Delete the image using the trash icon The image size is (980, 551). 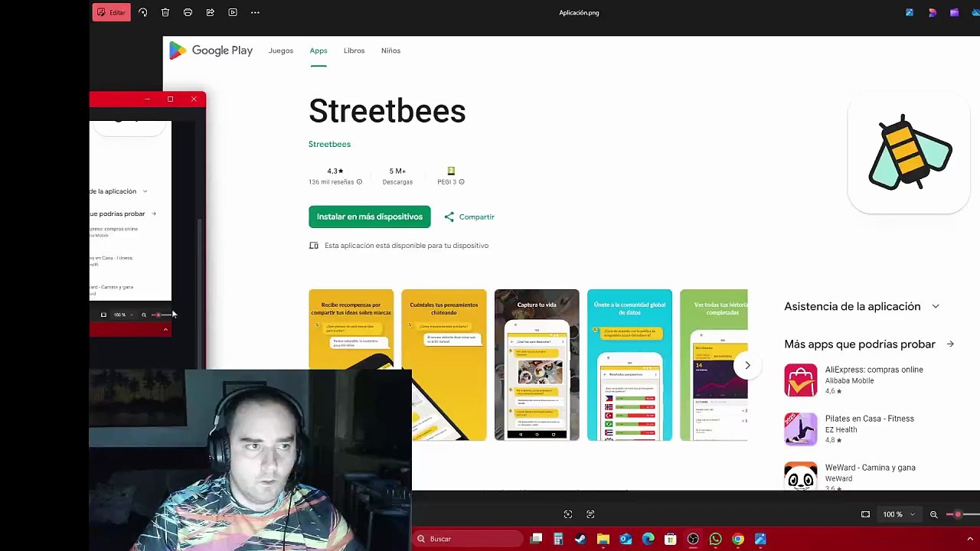click(x=165, y=12)
